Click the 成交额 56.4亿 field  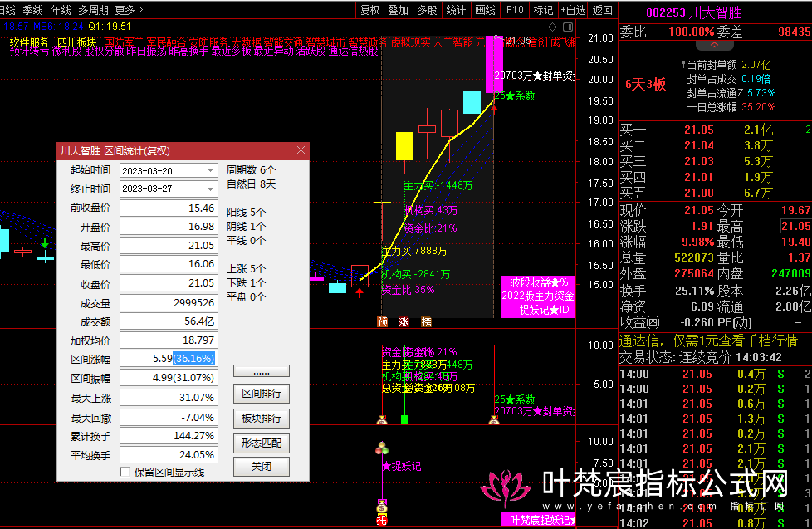pyautogui.click(x=169, y=321)
